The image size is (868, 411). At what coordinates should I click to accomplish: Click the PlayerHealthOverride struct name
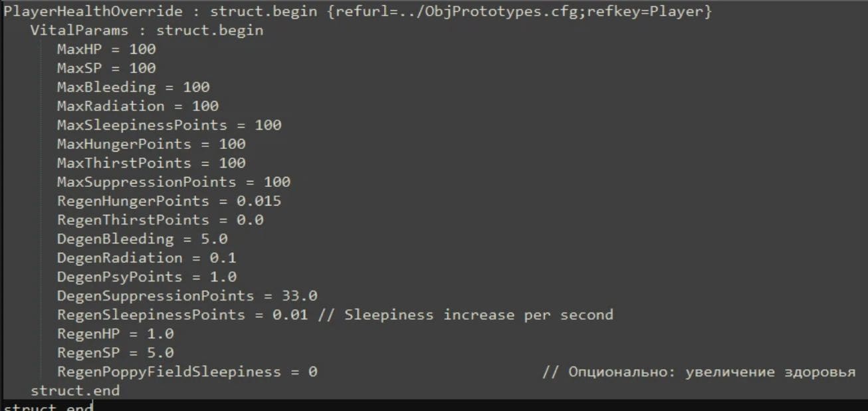tap(100, 11)
